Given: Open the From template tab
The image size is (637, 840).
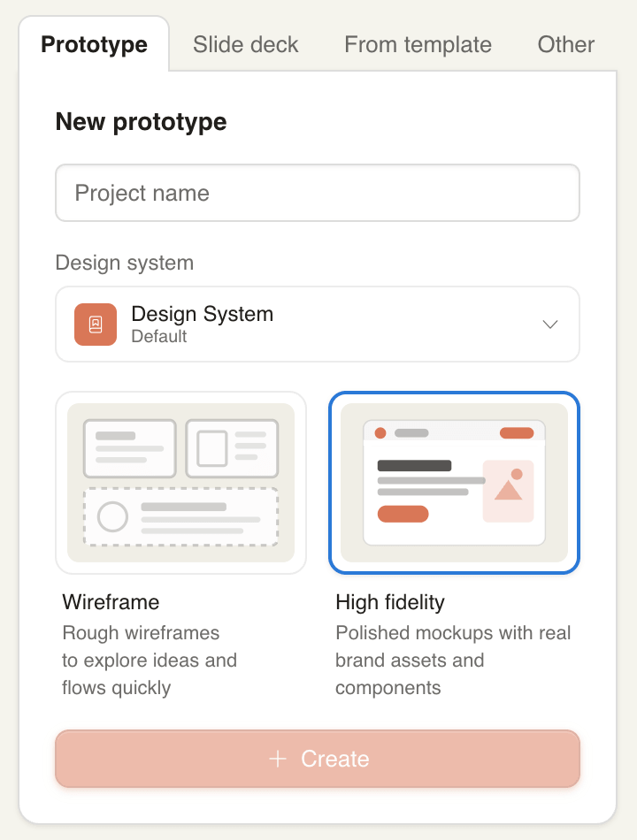Looking at the screenshot, I should (418, 44).
